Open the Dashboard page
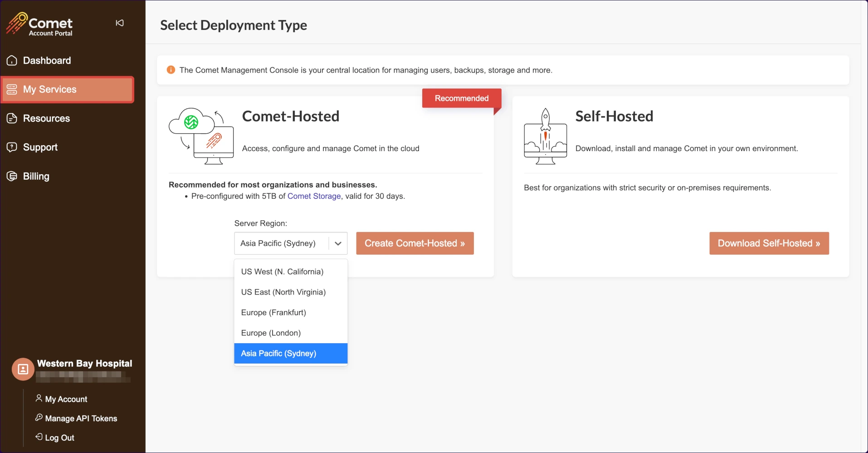Image resolution: width=868 pixels, height=453 pixels. point(47,60)
